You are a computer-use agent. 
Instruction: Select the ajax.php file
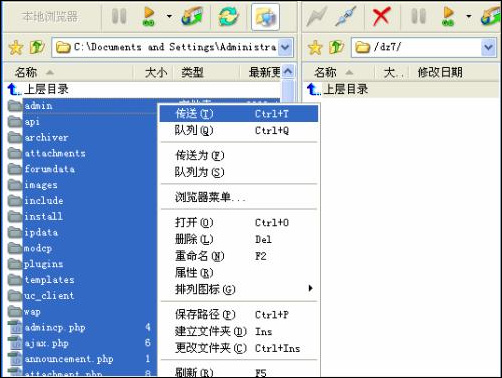click(46, 343)
